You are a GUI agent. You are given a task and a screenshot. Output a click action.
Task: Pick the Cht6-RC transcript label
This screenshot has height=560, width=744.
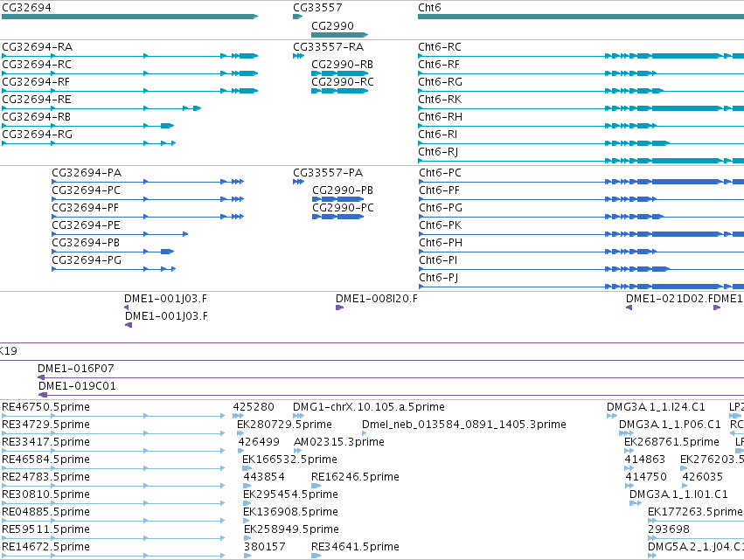[440, 47]
